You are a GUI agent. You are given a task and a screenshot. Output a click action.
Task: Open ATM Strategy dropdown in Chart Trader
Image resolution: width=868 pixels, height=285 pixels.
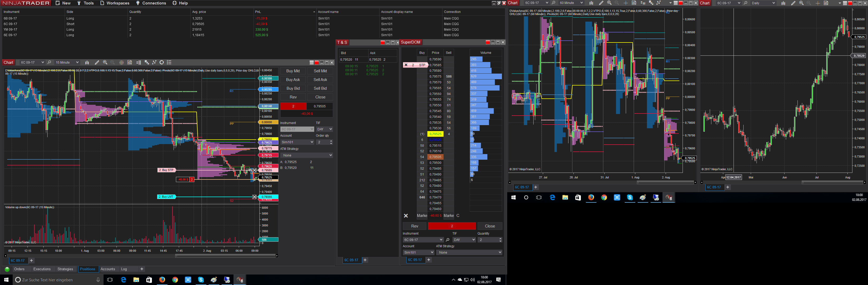307,155
